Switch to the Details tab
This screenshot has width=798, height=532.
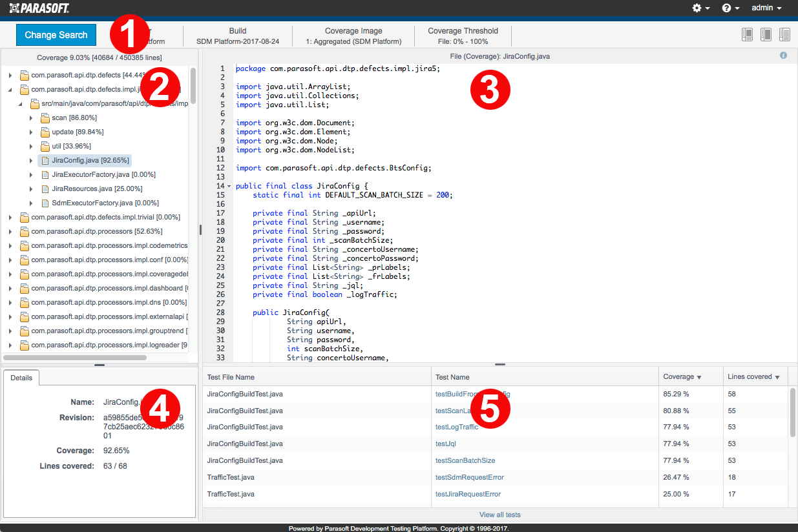(x=21, y=378)
